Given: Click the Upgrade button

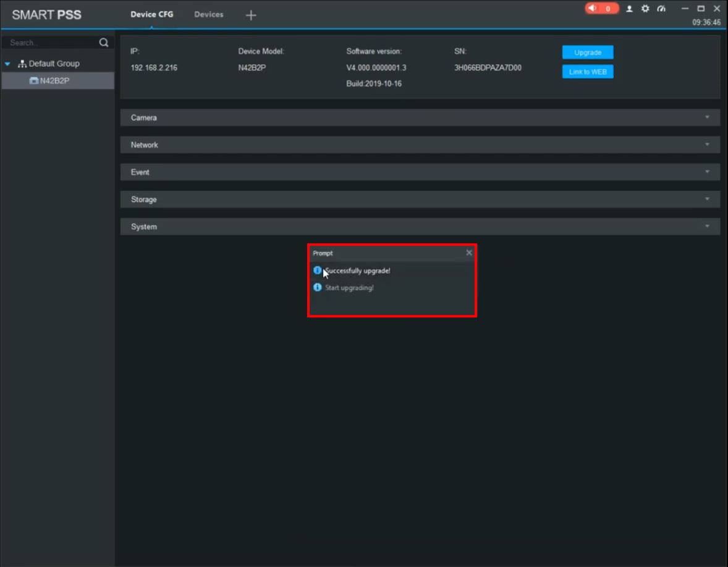Looking at the screenshot, I should click(587, 52).
